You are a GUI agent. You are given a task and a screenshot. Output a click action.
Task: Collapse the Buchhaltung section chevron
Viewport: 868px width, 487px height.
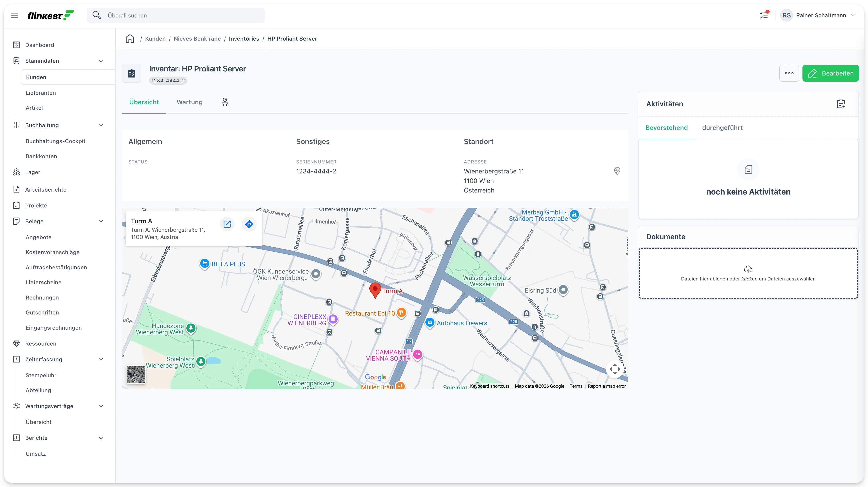[x=101, y=125]
